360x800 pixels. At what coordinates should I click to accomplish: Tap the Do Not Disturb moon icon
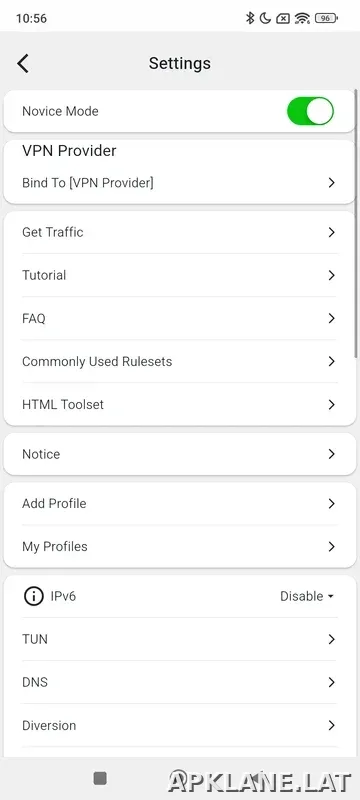coord(265,18)
